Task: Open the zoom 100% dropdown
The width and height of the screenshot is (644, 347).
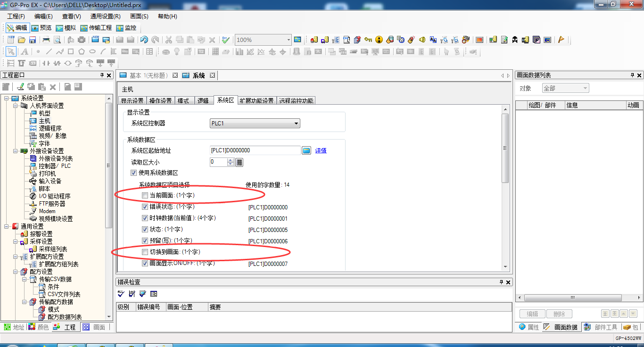Action: click(288, 40)
